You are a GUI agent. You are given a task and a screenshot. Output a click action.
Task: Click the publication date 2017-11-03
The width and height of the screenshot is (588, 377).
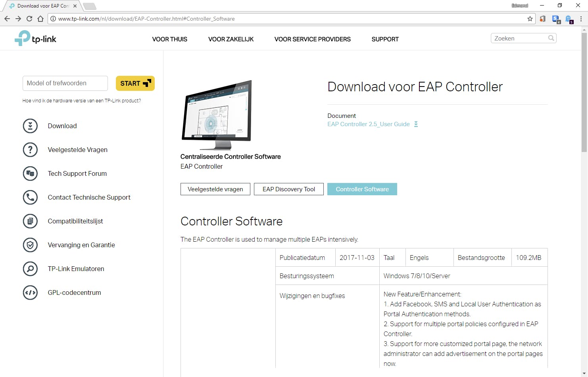pyautogui.click(x=357, y=258)
